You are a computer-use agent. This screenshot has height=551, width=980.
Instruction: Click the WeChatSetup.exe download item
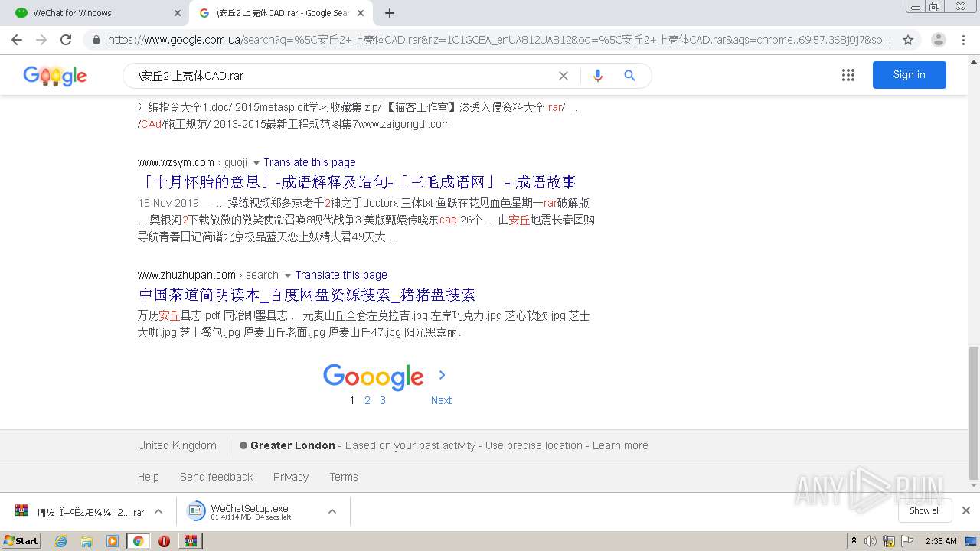(x=251, y=511)
